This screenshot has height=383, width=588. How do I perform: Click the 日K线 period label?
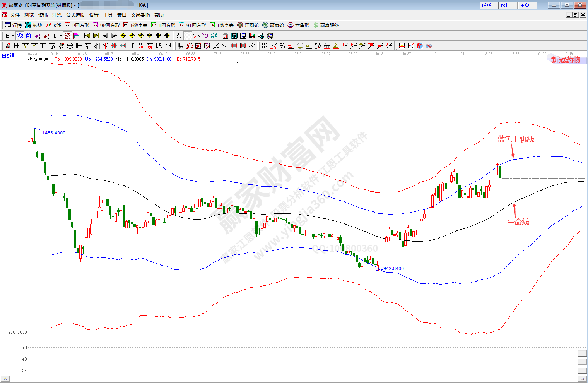(x=8, y=56)
